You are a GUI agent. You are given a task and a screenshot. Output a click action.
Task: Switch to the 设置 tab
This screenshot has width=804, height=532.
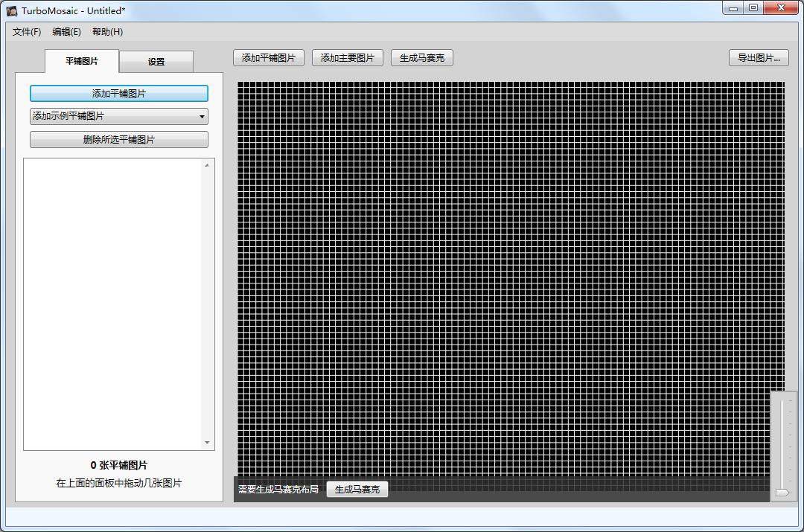click(156, 61)
